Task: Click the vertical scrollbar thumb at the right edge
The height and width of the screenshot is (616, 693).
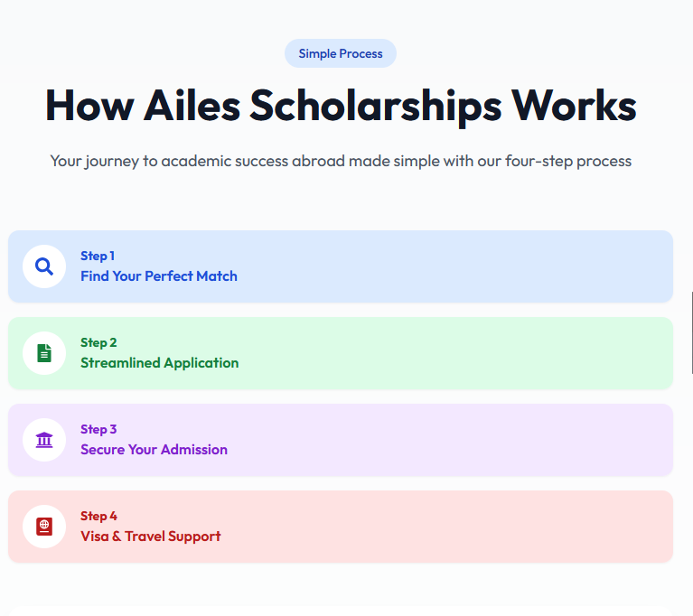Action: click(691, 332)
